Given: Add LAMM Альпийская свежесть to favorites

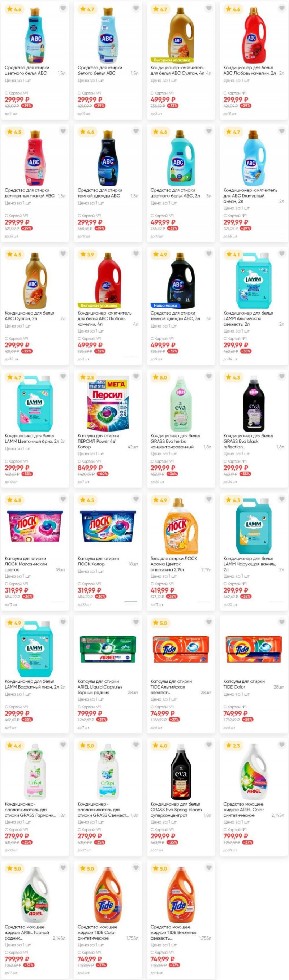Looking at the screenshot, I should click(x=282, y=254).
